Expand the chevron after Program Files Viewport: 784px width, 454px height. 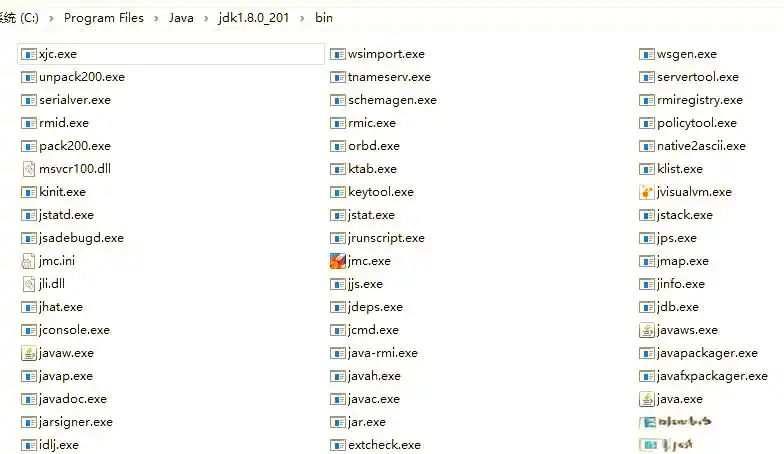pyautogui.click(x=156, y=18)
